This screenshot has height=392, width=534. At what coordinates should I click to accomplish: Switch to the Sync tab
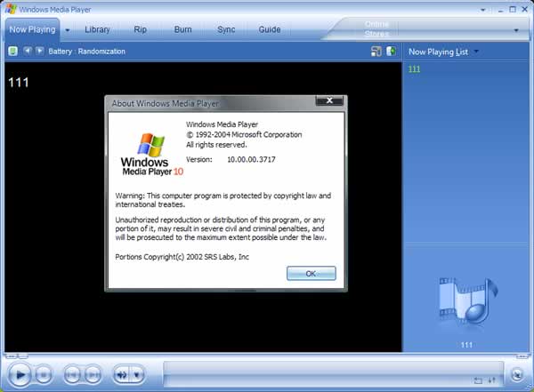(226, 29)
